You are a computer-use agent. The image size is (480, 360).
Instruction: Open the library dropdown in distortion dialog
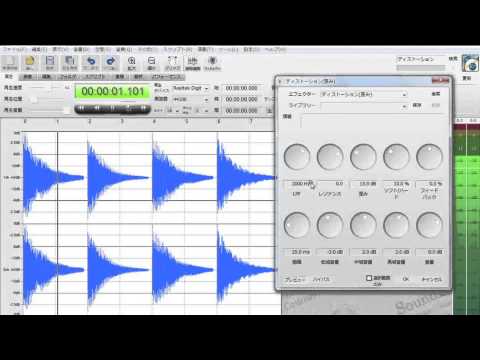click(x=363, y=106)
